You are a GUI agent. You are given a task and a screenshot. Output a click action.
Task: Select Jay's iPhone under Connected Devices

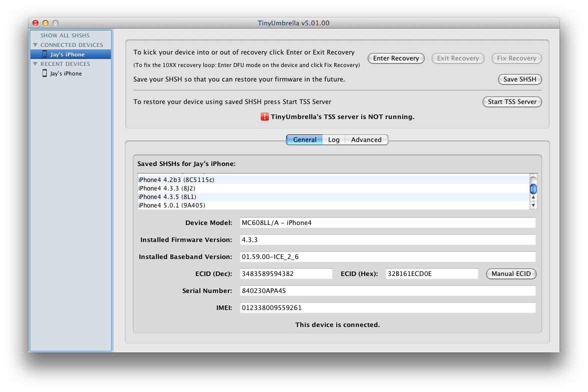click(70, 54)
